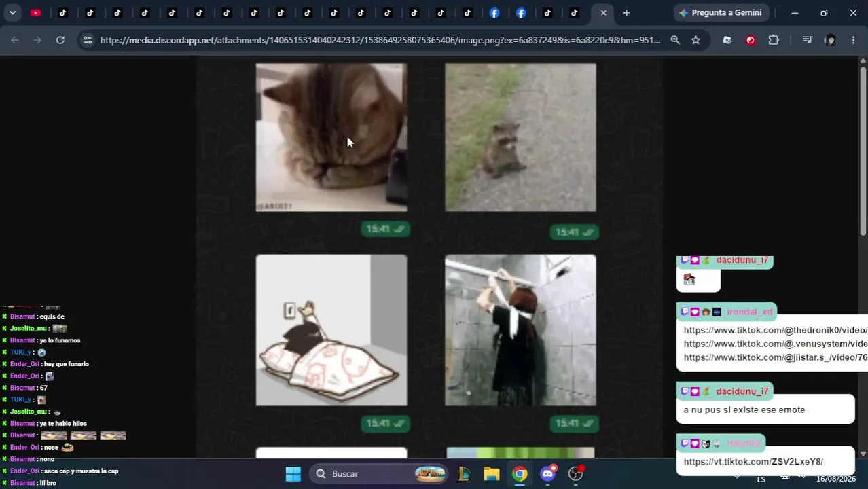Click chat line 'ya lo funamos'
Screen dimensions: 868x489
pyautogui.click(x=41, y=340)
